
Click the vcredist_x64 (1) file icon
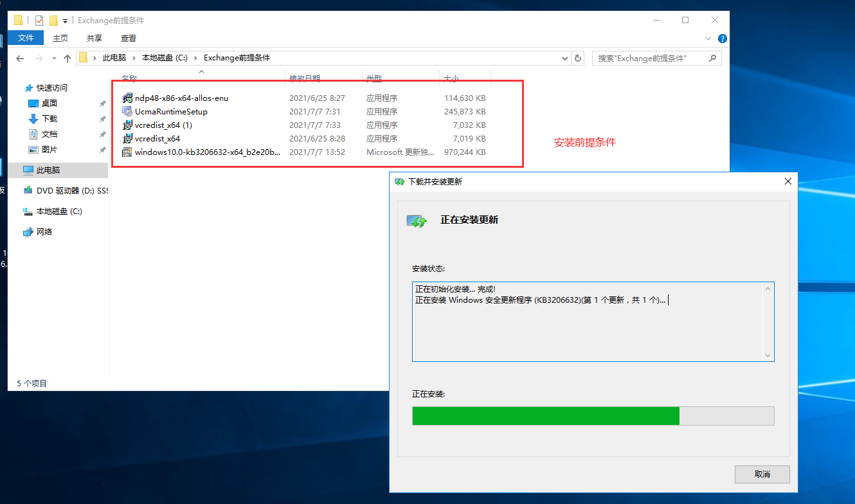pos(127,125)
